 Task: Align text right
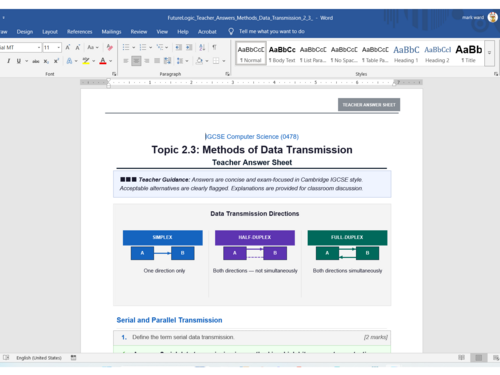[x=147, y=61]
